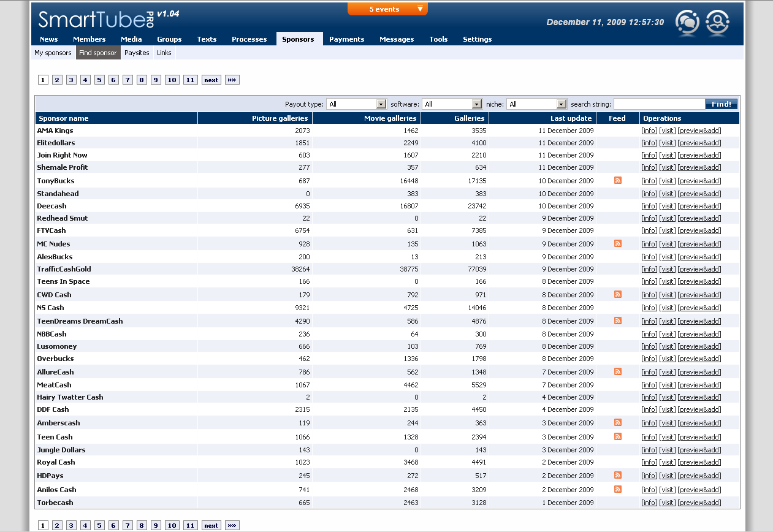Open the TonyBucks RSS feed icon
Viewport: 773px width, 532px height.
click(x=618, y=180)
